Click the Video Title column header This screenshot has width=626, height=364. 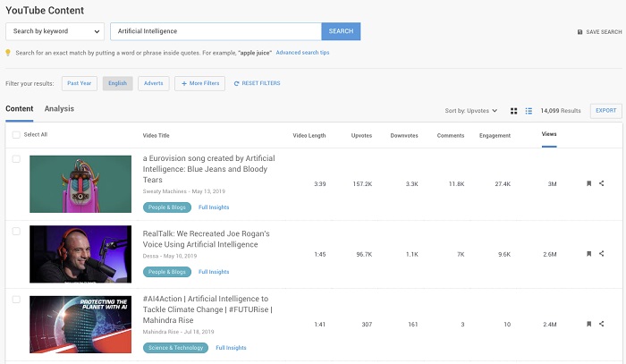(156, 136)
